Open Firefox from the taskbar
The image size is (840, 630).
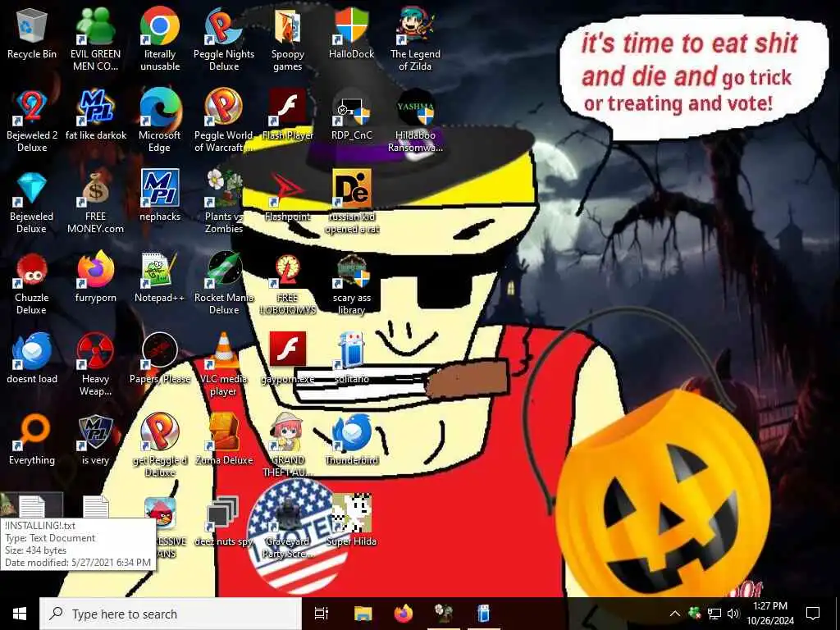[404, 614]
